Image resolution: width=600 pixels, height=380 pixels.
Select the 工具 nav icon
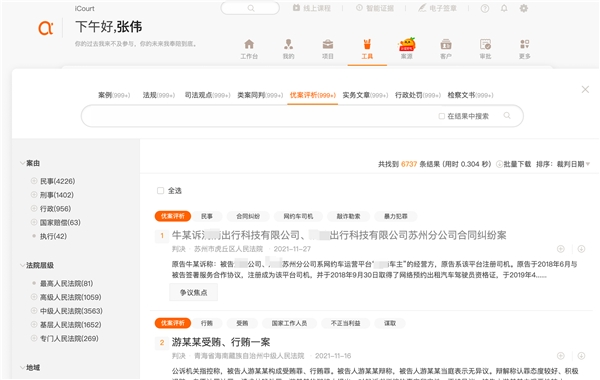tap(367, 44)
